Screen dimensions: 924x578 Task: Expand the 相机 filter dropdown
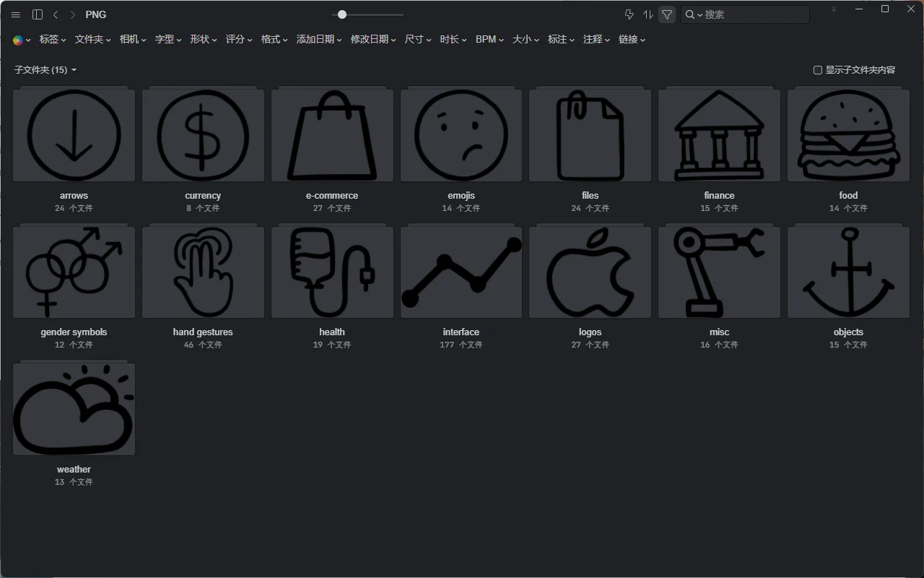point(133,40)
